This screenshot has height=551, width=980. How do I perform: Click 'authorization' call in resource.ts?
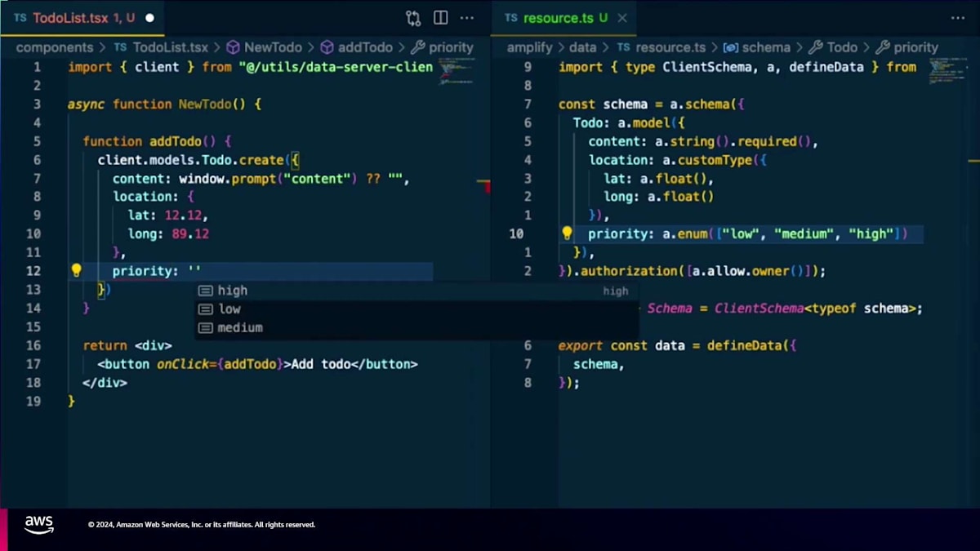628,271
